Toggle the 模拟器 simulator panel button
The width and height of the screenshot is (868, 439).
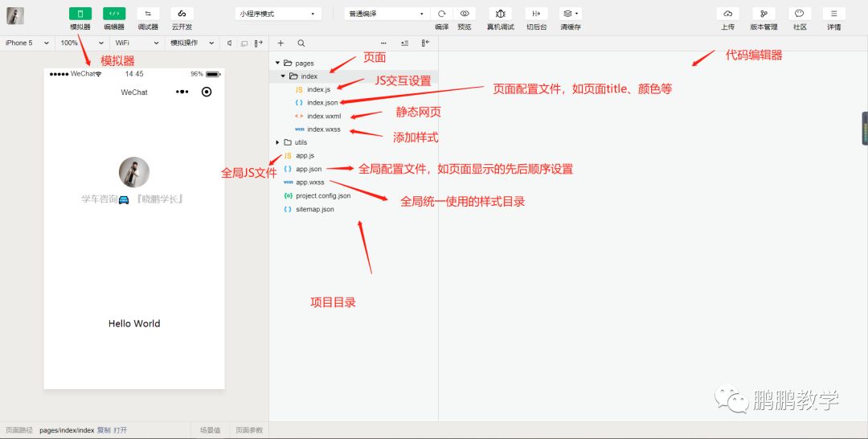[80, 14]
